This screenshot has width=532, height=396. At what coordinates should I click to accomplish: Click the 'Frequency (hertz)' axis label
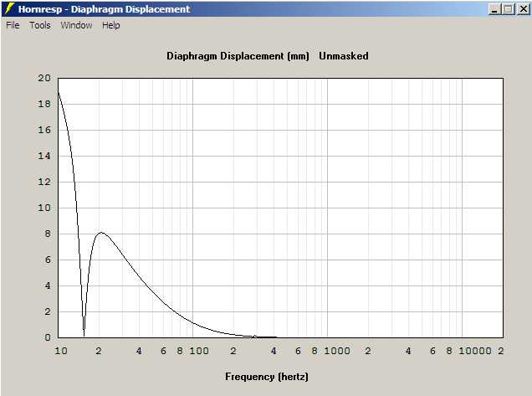[267, 377]
